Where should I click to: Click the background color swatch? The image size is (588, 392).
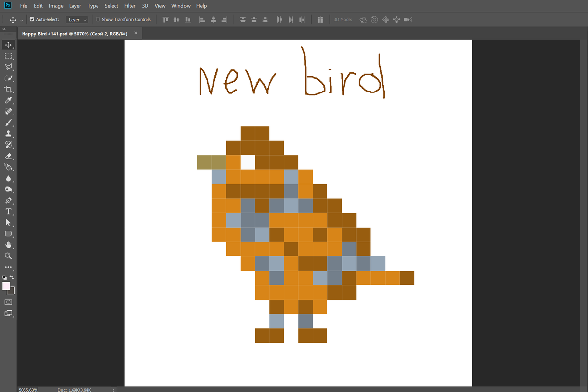point(11,291)
